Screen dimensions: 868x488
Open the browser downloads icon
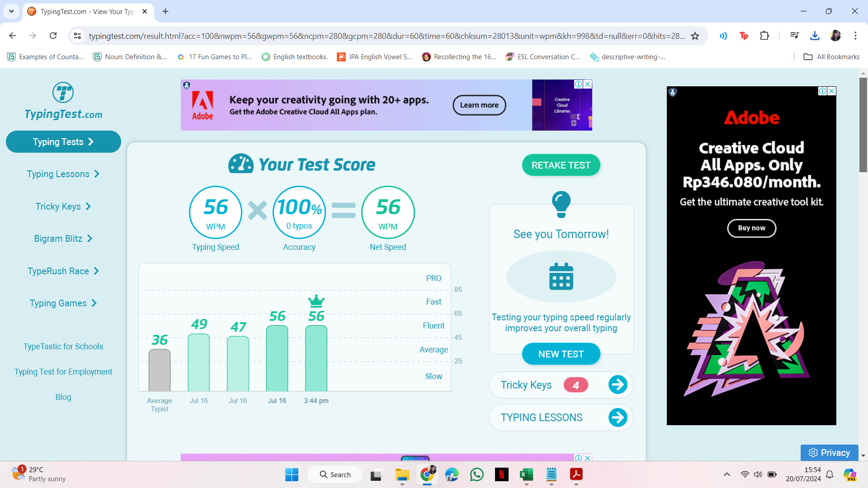coord(815,36)
